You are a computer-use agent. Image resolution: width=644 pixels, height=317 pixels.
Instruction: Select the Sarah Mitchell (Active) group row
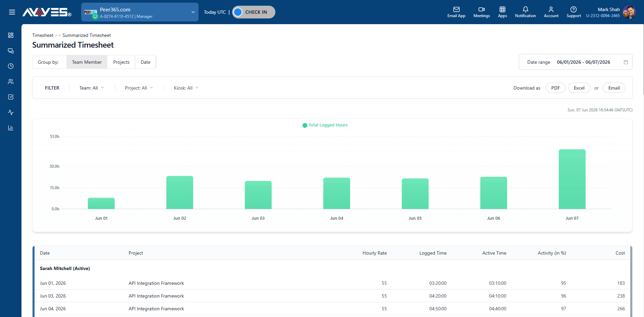point(332,268)
